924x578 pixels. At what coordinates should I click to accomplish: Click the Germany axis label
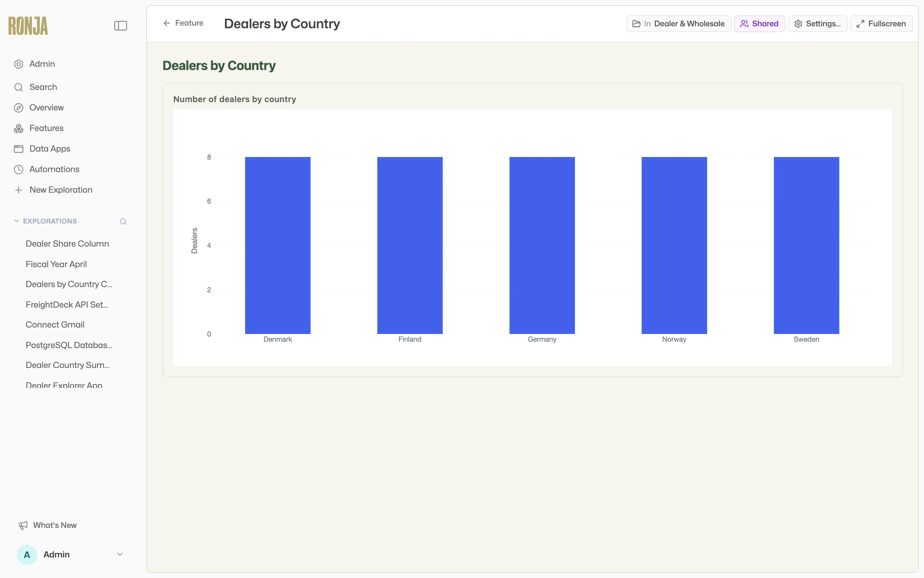542,339
